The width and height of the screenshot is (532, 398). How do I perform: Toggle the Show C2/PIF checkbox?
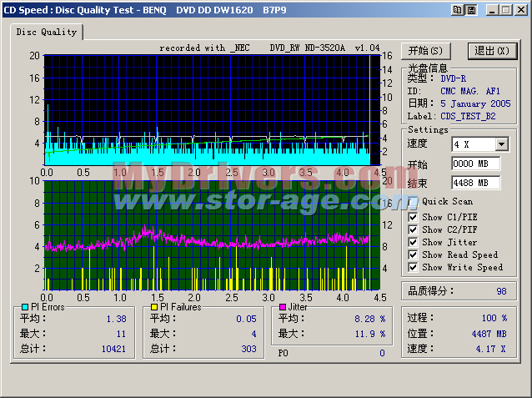click(x=413, y=229)
